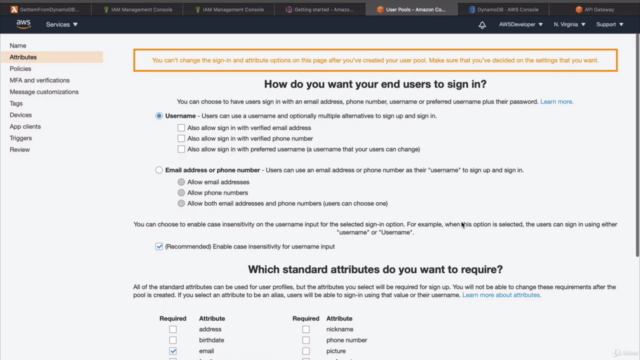Toggle case insensitivity for username input
Image resolution: width=640 pixels, height=360 pixels.
pyautogui.click(x=159, y=247)
